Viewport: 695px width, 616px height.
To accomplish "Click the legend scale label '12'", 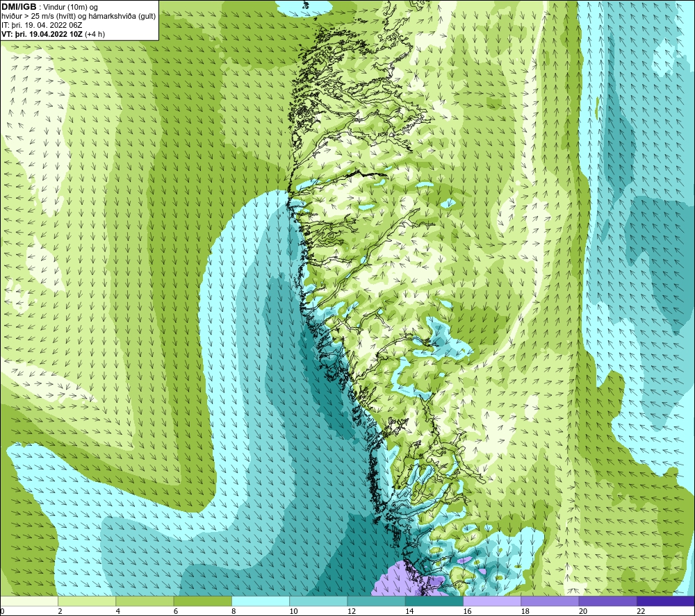I will coord(352,612).
